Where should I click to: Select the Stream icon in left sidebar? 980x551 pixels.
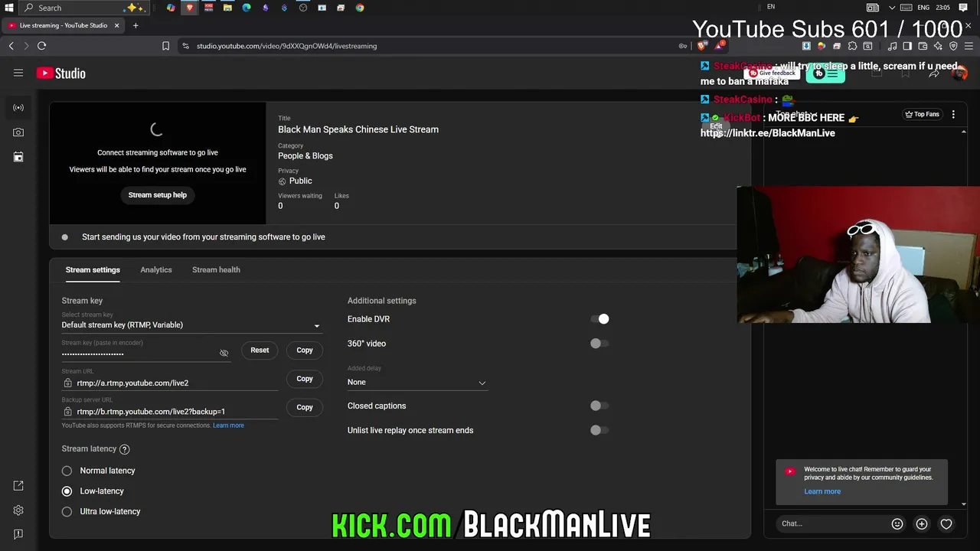(x=18, y=108)
